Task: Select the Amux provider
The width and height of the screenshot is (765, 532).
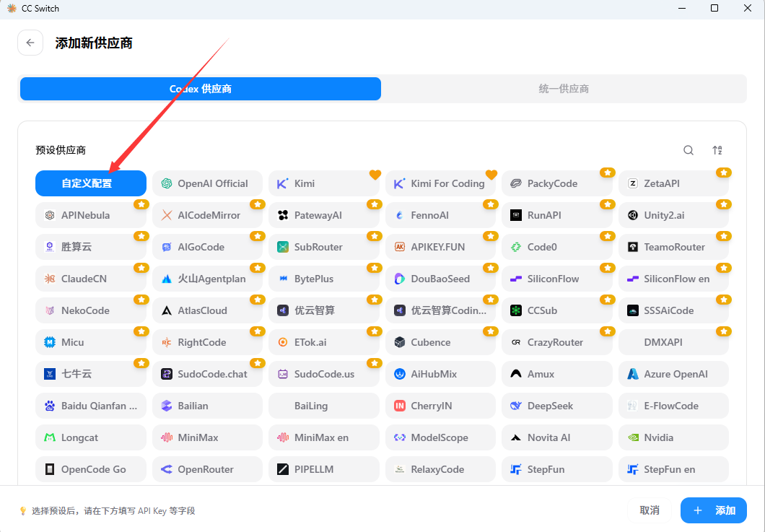Action: point(557,374)
